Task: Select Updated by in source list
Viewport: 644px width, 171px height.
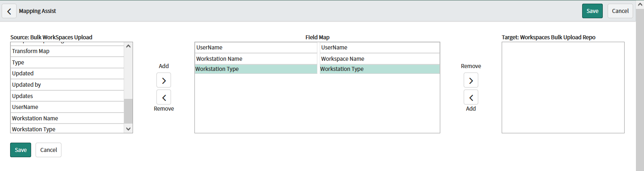Action: (67, 85)
